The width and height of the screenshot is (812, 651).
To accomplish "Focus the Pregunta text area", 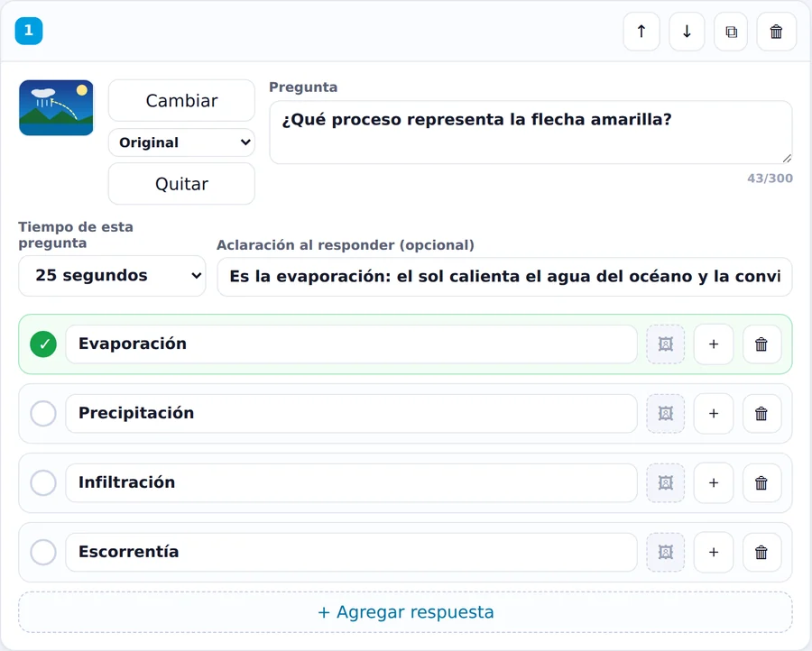I will point(531,133).
